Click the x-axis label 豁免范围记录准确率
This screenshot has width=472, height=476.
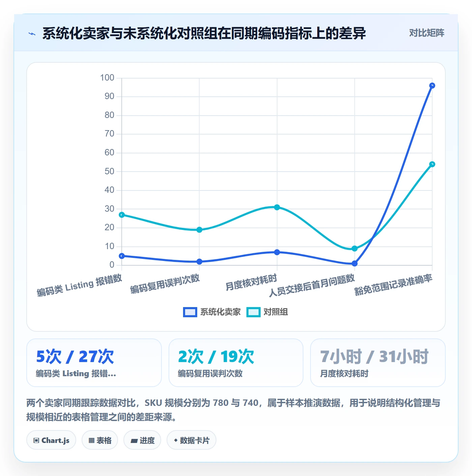click(393, 285)
